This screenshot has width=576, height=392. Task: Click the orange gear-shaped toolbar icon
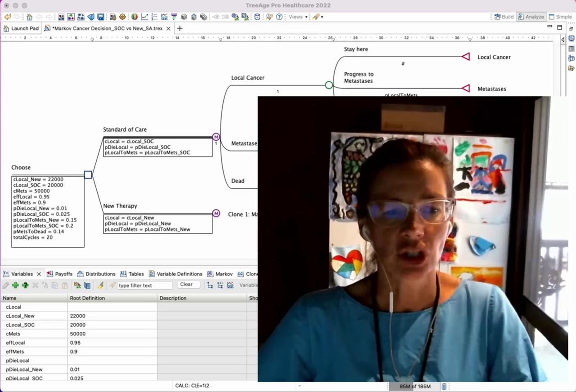point(122,17)
